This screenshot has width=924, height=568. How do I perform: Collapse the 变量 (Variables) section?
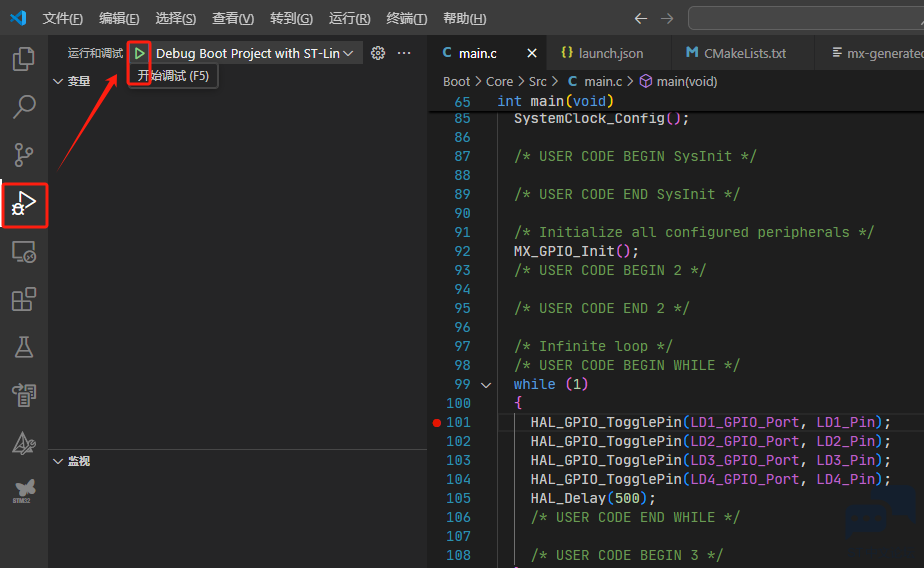pyautogui.click(x=58, y=81)
